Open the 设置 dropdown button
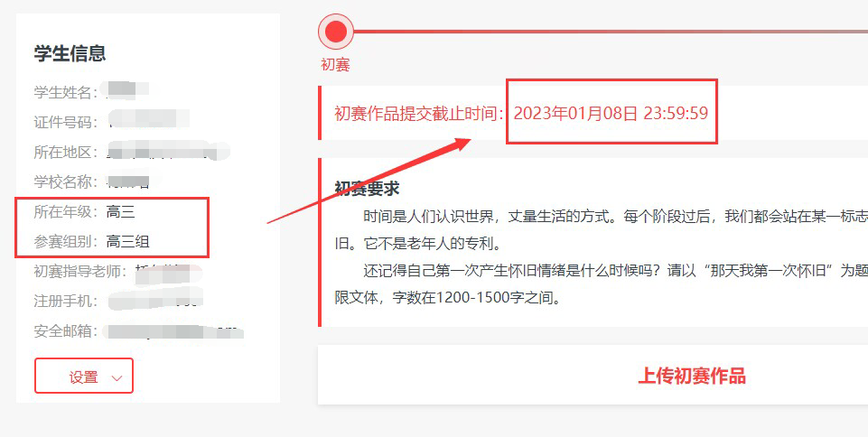The height and width of the screenshot is (437, 868). (x=84, y=376)
